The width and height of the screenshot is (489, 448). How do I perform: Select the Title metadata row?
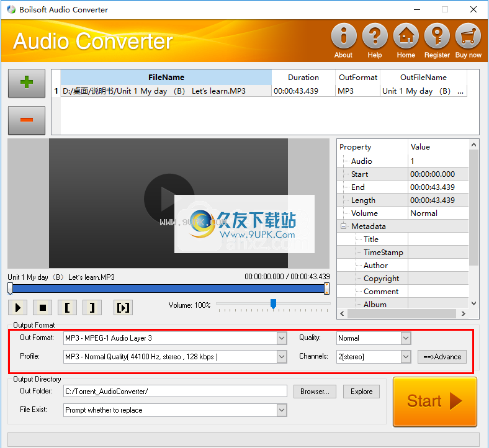point(403,239)
